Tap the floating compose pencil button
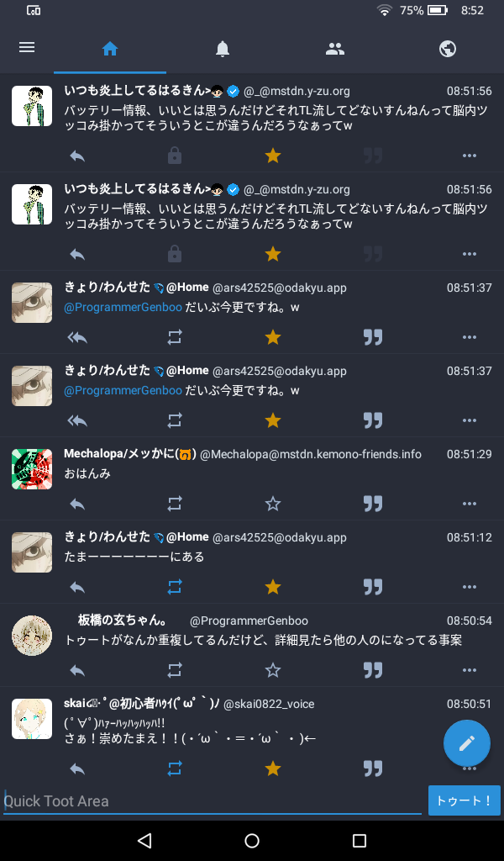This screenshot has width=504, height=861. coord(467,743)
